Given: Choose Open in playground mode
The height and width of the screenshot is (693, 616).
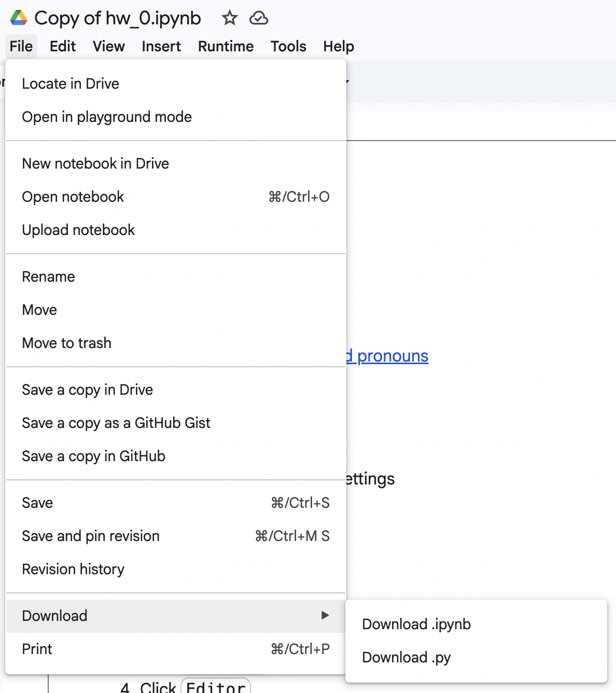Looking at the screenshot, I should 176,117.
